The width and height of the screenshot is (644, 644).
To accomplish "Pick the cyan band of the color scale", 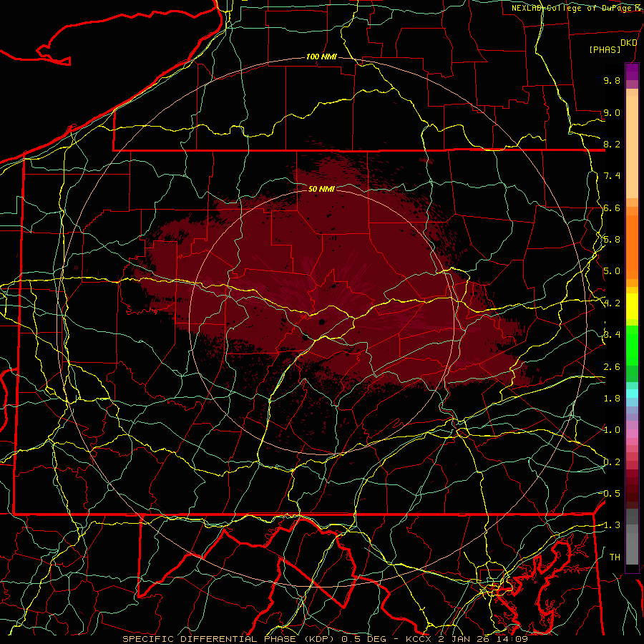I will click(632, 394).
